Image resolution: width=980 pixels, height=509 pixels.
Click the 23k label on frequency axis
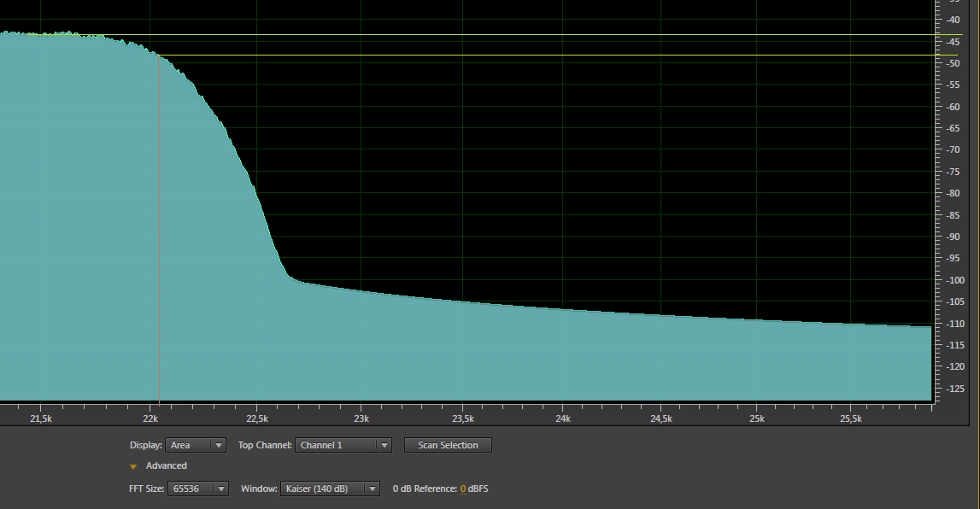pyautogui.click(x=361, y=419)
